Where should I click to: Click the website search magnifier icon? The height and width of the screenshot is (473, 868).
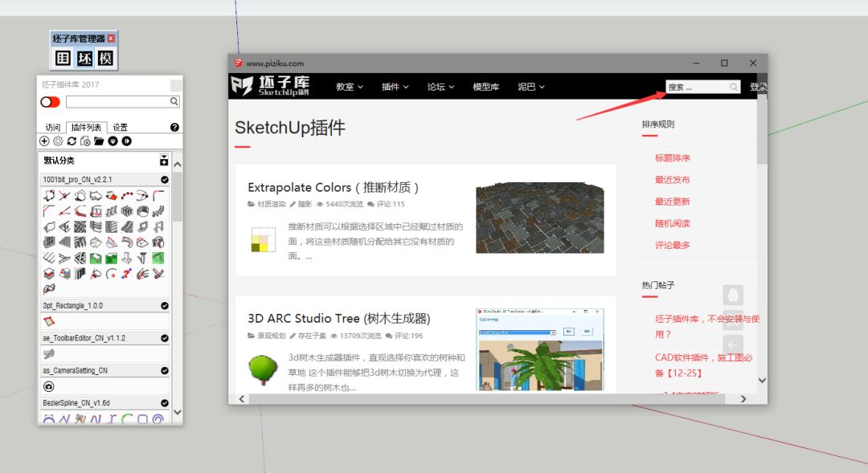[x=734, y=87]
